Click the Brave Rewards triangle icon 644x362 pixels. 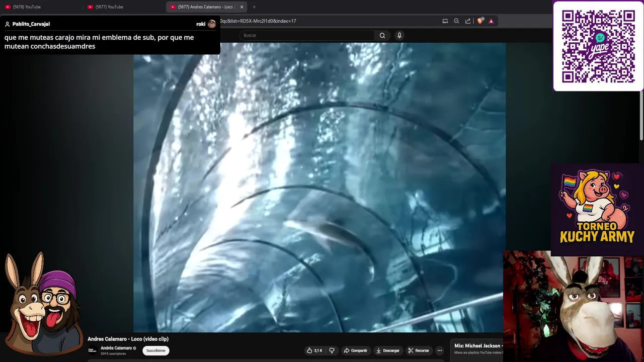point(491,21)
